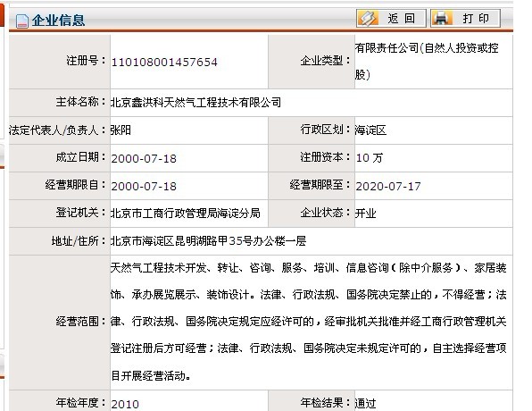Click the 注册资本 label
Image resolution: width=532 pixels, height=411 pixels.
pos(326,157)
